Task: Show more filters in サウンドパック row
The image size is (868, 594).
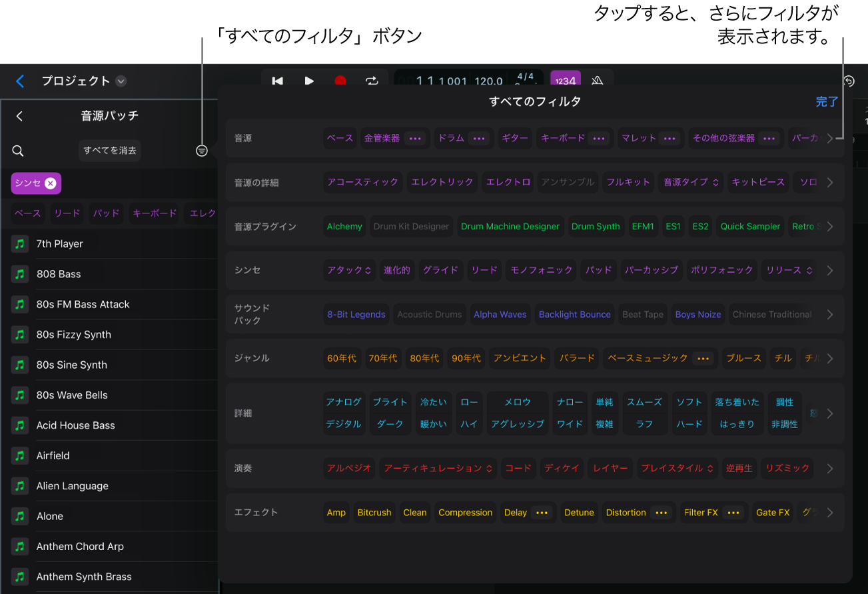Action: pos(830,315)
